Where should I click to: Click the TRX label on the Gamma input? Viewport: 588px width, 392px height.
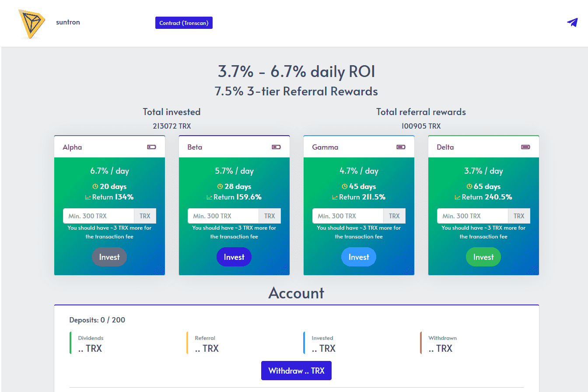(394, 216)
